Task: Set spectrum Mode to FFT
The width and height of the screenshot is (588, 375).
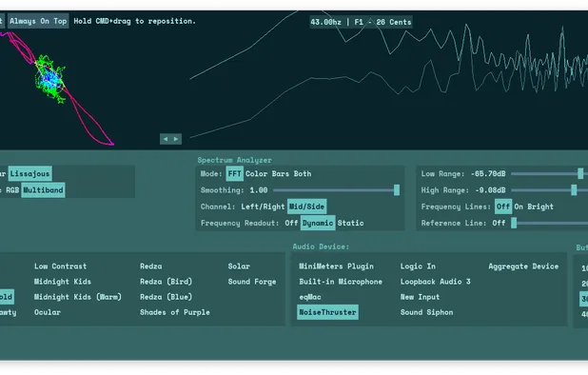Action: [234, 173]
